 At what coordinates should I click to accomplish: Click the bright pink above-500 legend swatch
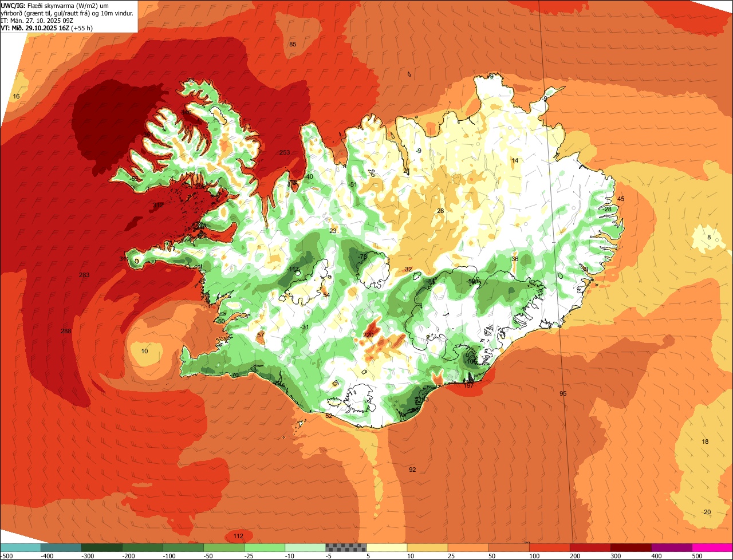click(712, 547)
